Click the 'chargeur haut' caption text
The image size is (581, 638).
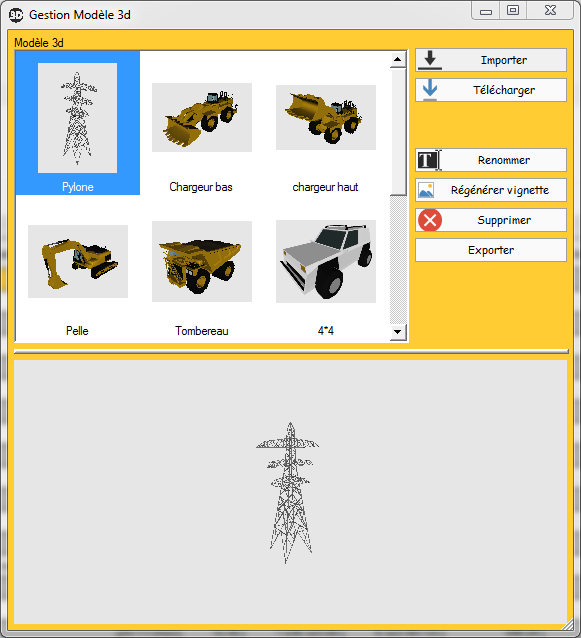tap(325, 187)
